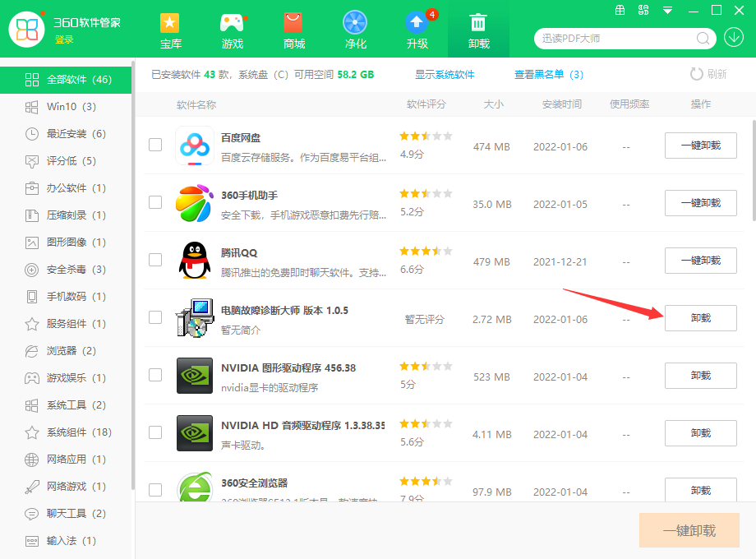Screen dimensions: 756x559
Task: Select 浏览器 category in sidebar
Action: click(x=66, y=351)
